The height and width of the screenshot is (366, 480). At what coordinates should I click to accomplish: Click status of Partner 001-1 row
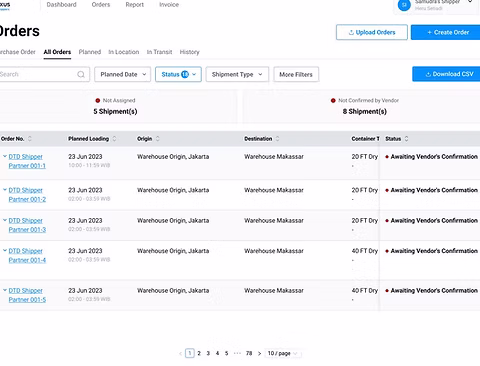(432, 157)
